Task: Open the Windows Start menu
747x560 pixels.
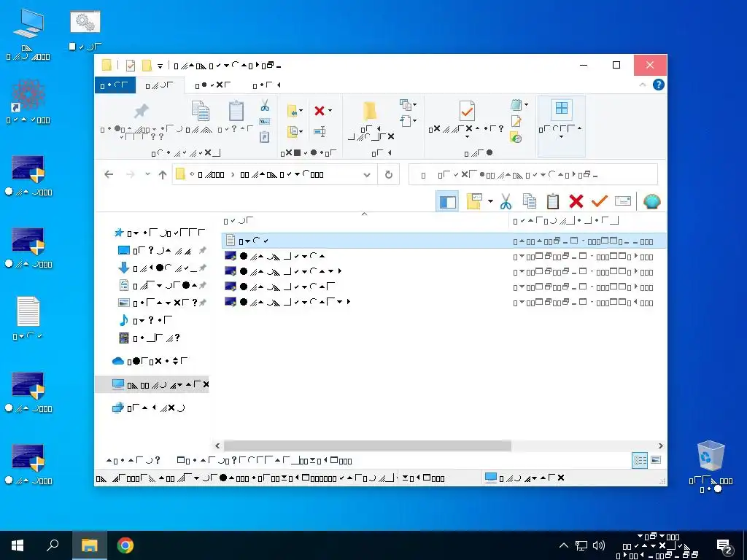Action: (x=18, y=545)
